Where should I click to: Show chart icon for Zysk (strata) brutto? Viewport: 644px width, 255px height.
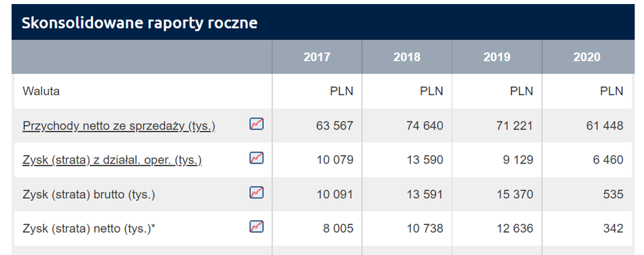[x=257, y=193]
